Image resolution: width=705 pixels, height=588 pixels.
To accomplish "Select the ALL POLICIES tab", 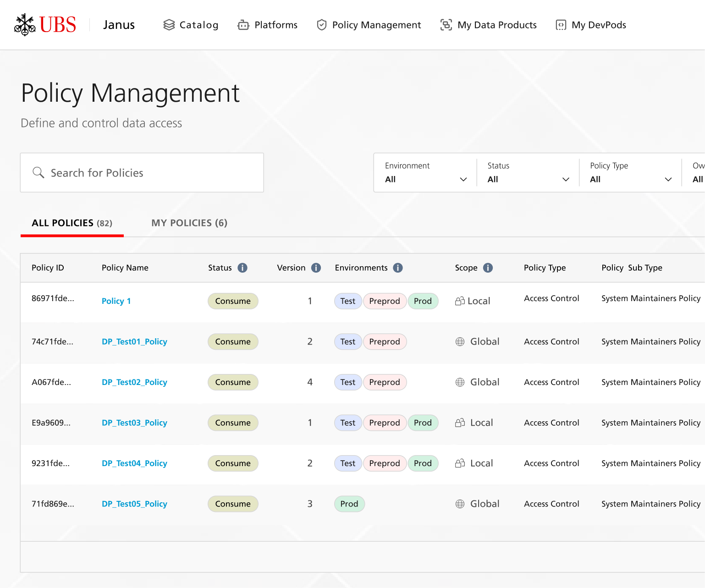I will pyautogui.click(x=72, y=223).
